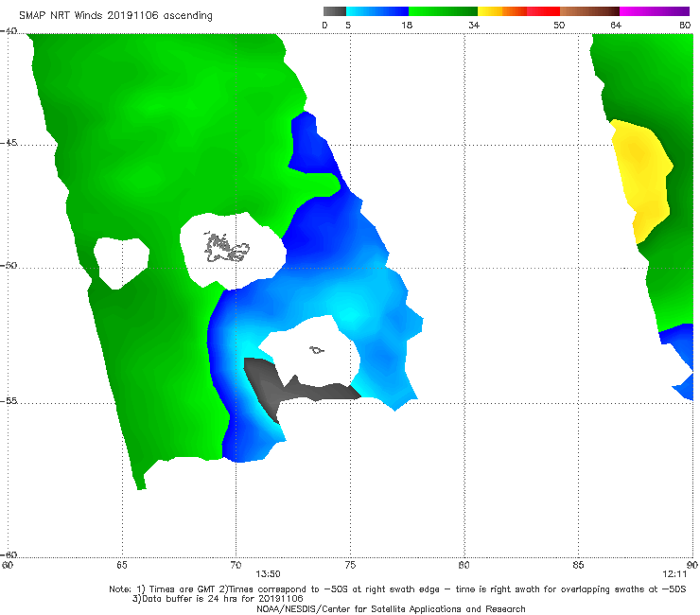The image size is (700, 615).
Task: Pick the yellow-to-red 34-50 color bar segment
Action: click(x=518, y=11)
